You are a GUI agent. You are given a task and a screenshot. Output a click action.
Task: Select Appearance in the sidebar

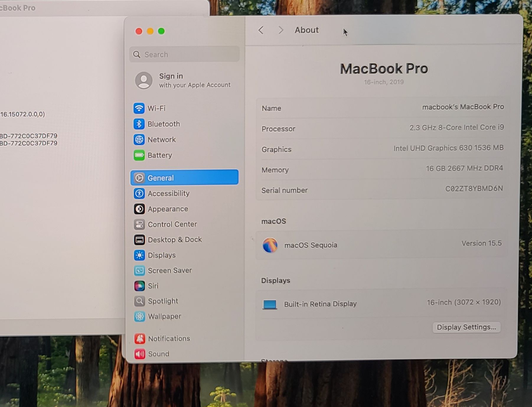pos(167,209)
